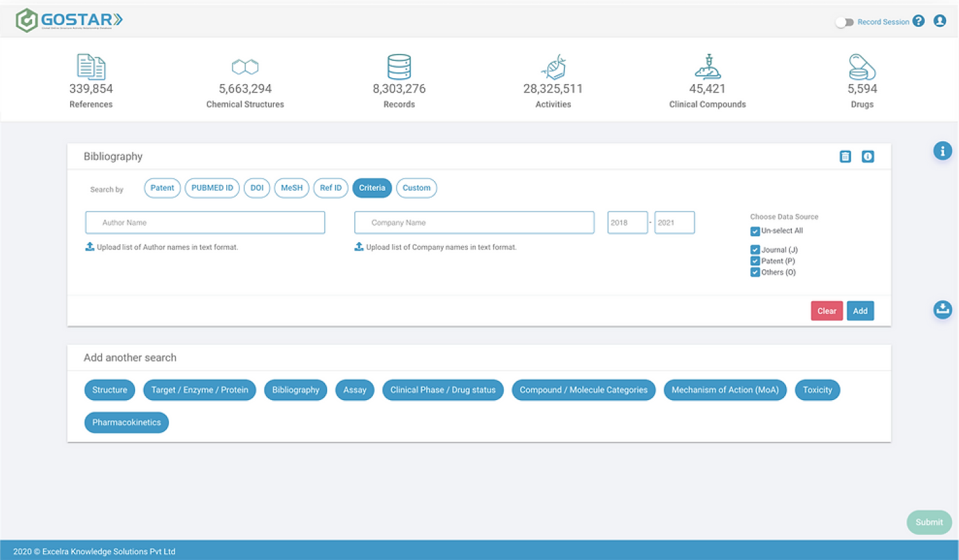
Task: Add a Compound / Molecule Categories search
Action: click(584, 390)
